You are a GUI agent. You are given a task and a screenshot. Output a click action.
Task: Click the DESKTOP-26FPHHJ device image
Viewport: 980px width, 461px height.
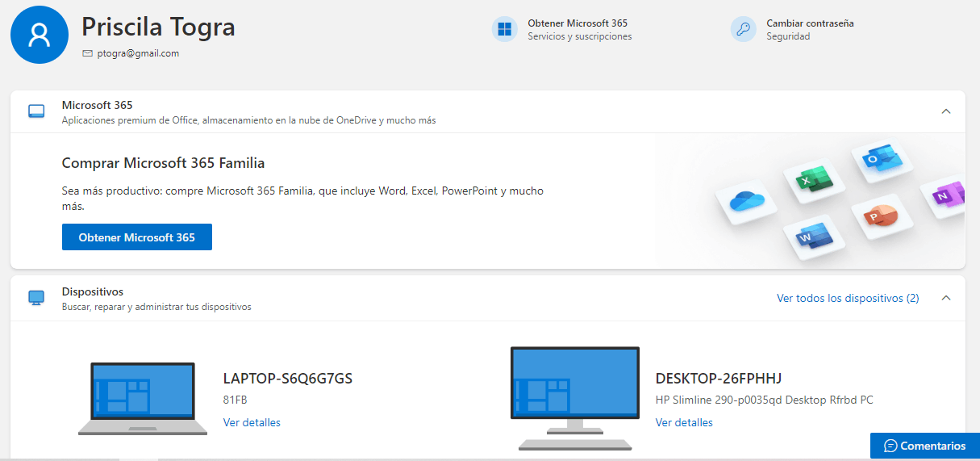click(575, 398)
